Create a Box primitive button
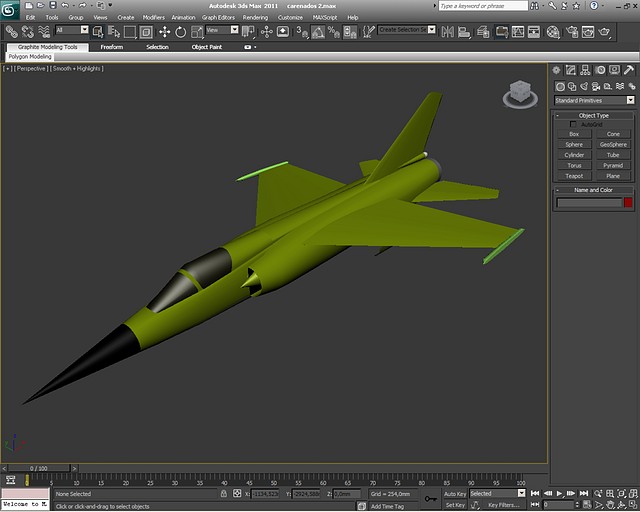Image resolution: width=640 pixels, height=512 pixels. (x=574, y=134)
